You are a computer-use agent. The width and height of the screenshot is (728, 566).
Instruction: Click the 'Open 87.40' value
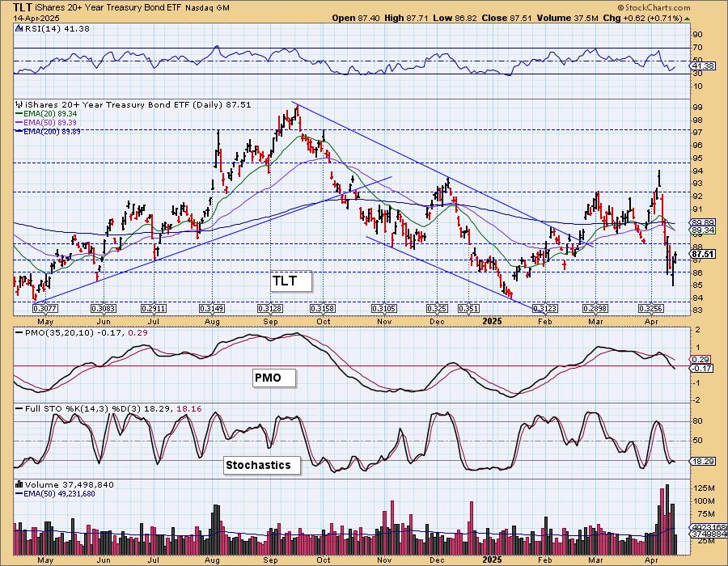[x=356, y=18]
